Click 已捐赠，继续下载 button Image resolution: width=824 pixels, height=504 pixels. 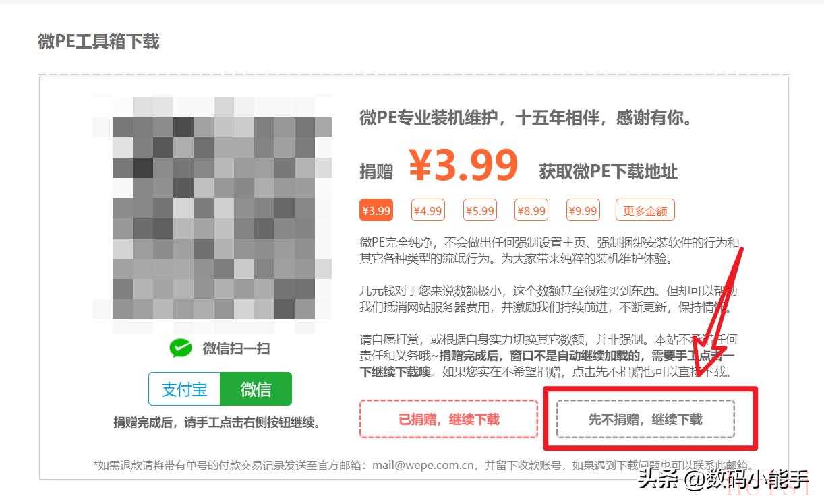(x=448, y=419)
